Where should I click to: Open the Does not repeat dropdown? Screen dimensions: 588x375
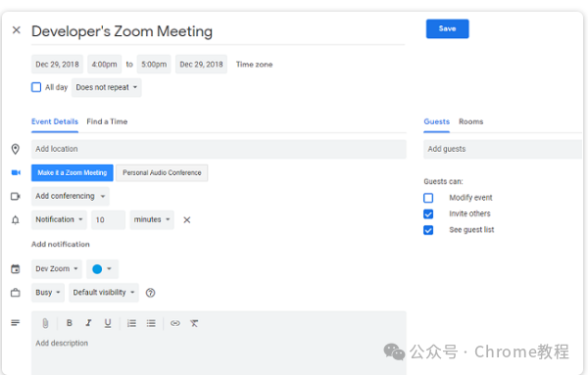[107, 88]
